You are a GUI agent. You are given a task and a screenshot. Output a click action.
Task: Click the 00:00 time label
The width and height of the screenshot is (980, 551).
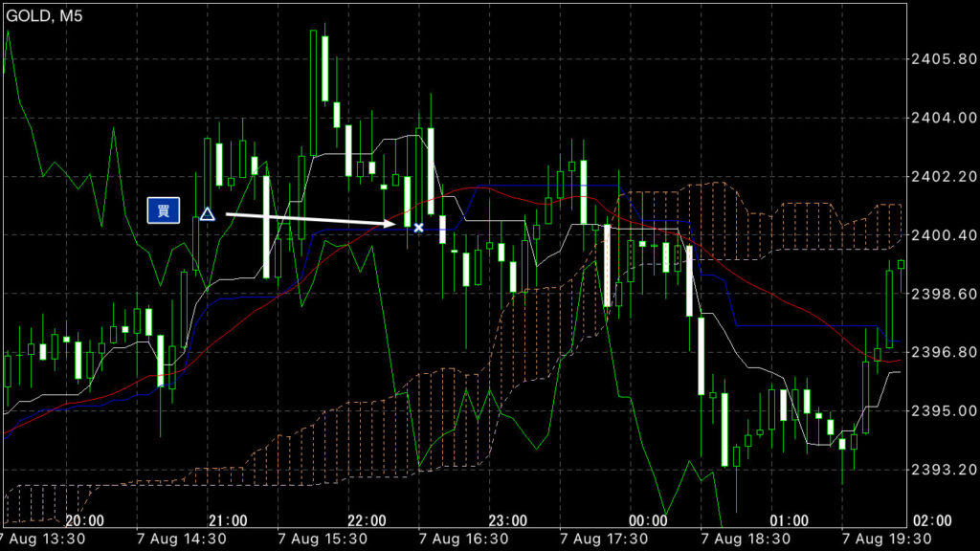click(x=648, y=520)
